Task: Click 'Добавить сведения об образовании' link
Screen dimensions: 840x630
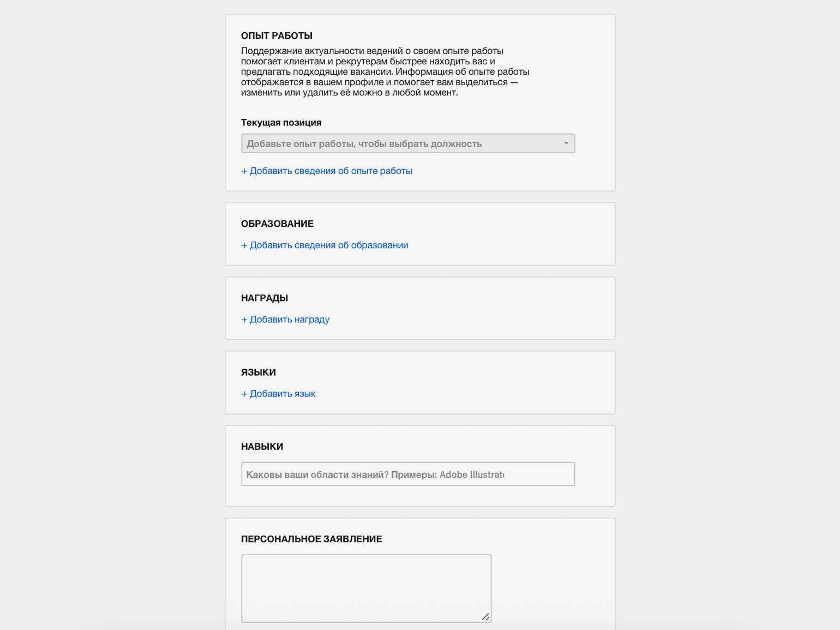Action: 329,245
